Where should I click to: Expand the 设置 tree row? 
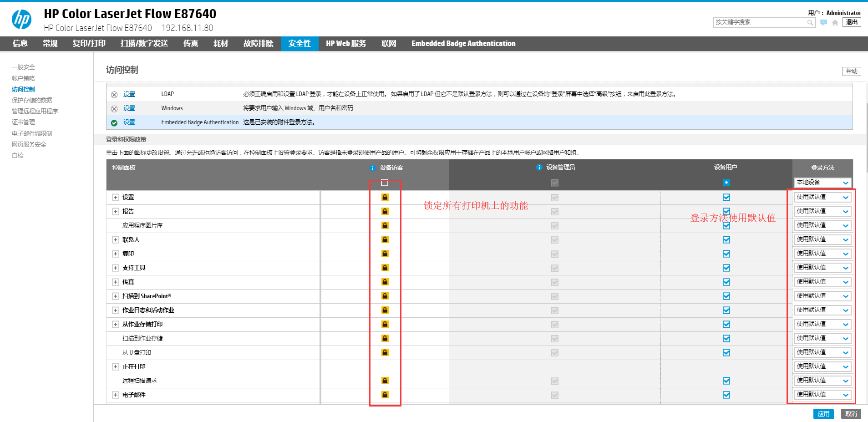click(116, 198)
